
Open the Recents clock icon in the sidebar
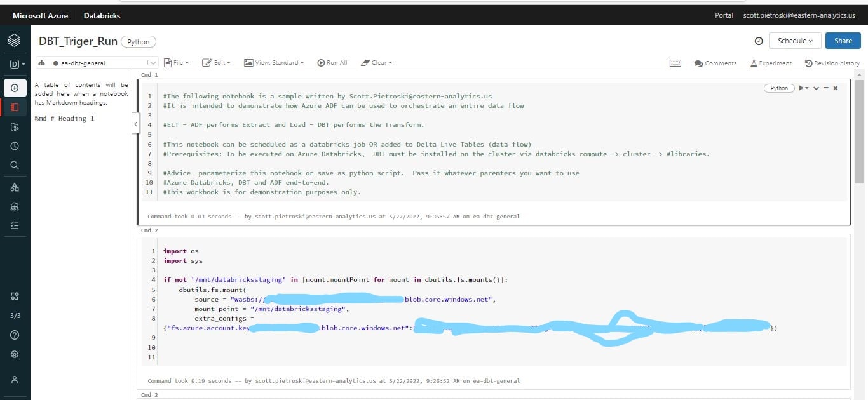(x=15, y=146)
